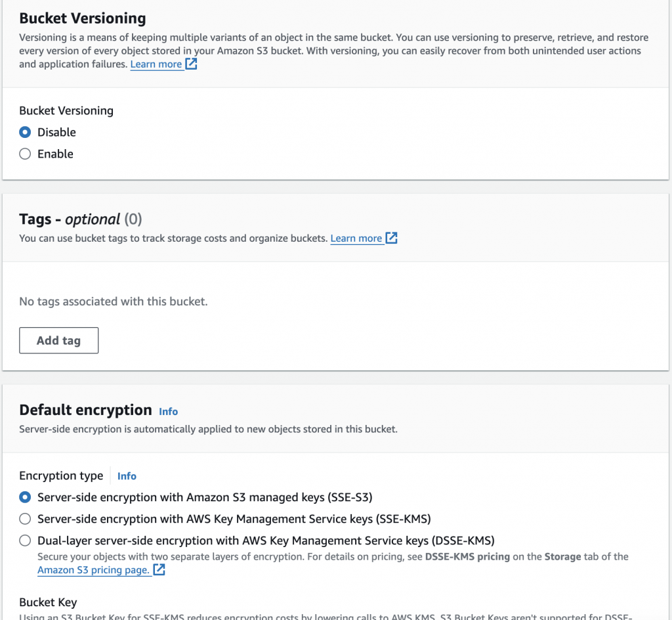Click the Bucket Versioning section heading
The width and height of the screenshot is (672, 620).
coord(83,18)
